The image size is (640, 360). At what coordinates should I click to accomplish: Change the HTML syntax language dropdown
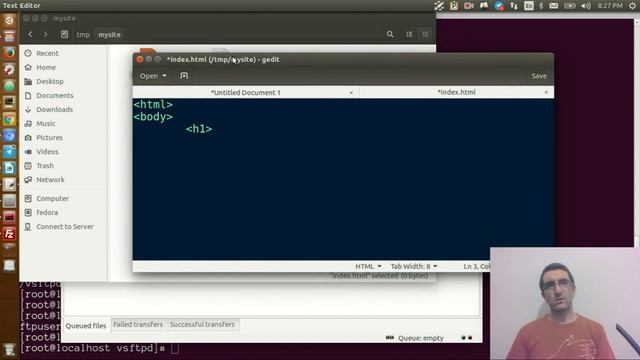[368, 266]
